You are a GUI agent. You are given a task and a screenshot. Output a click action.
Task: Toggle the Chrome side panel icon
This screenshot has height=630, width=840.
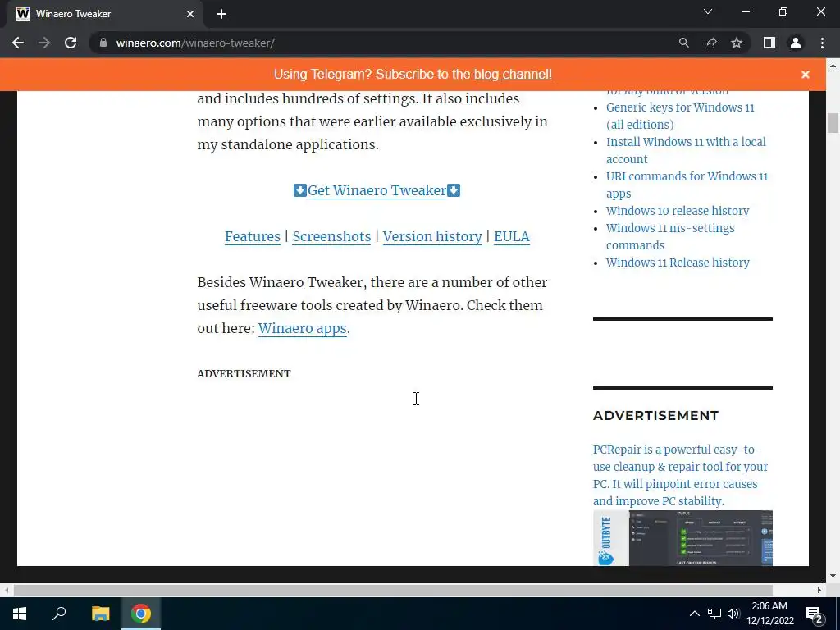769,43
